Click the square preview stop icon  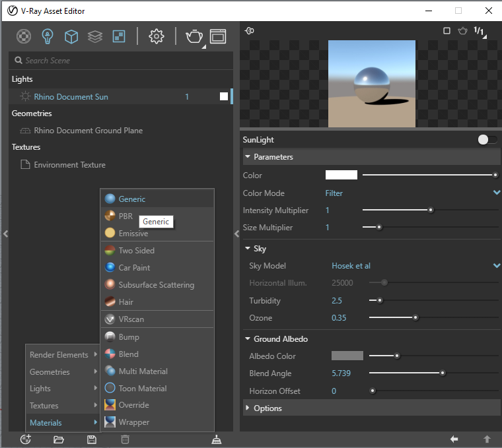[447, 31]
